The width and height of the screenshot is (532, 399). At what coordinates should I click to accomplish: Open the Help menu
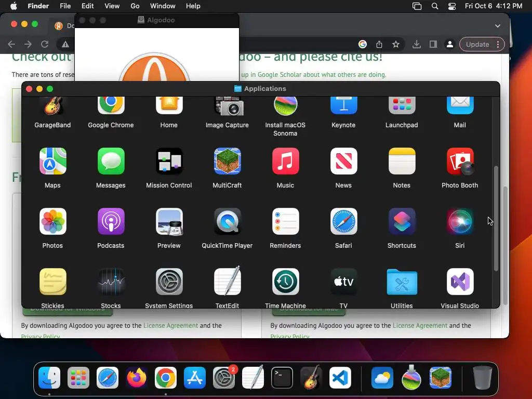coord(193,6)
